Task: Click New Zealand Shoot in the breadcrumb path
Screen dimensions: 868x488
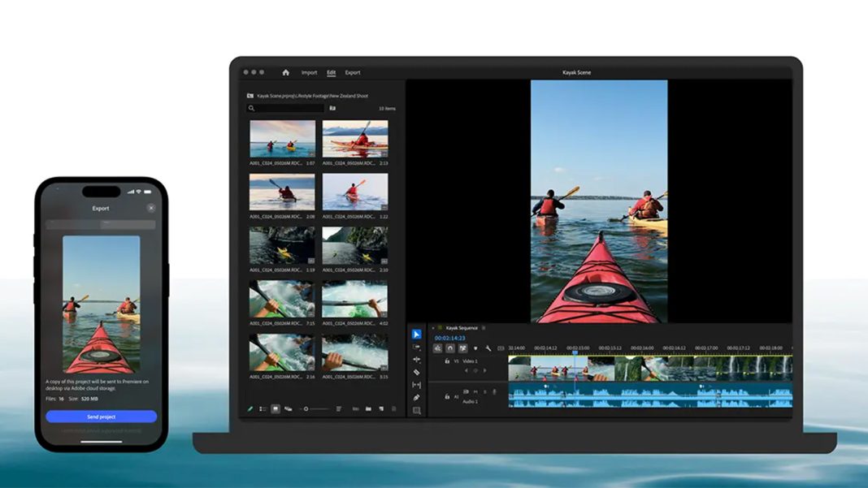Action: [x=349, y=96]
